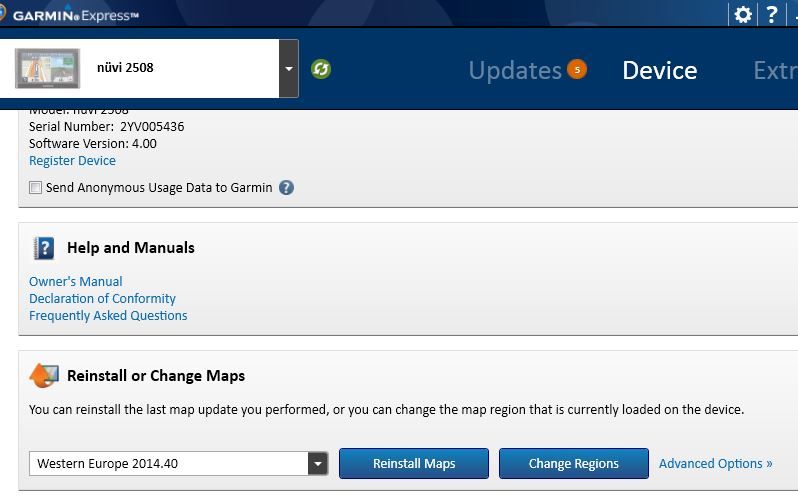This screenshot has width=798, height=496.
Task: Open the Owner's Manual link
Action: click(75, 281)
